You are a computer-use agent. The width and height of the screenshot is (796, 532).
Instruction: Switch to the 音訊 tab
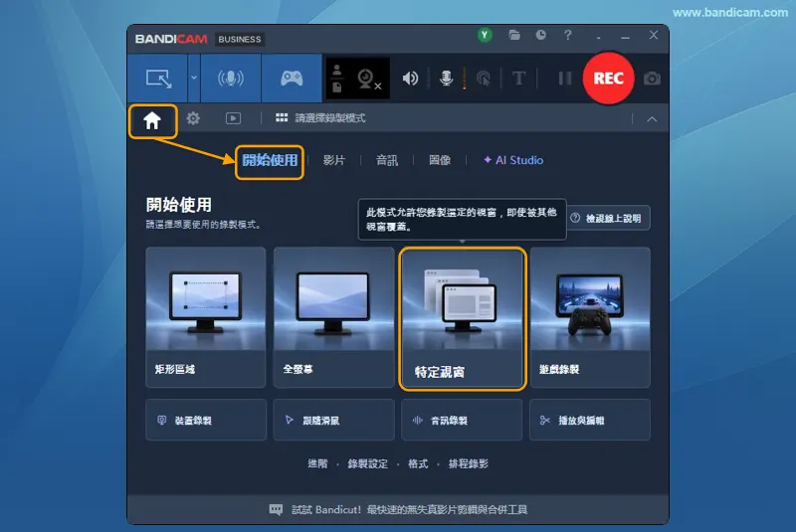387,161
